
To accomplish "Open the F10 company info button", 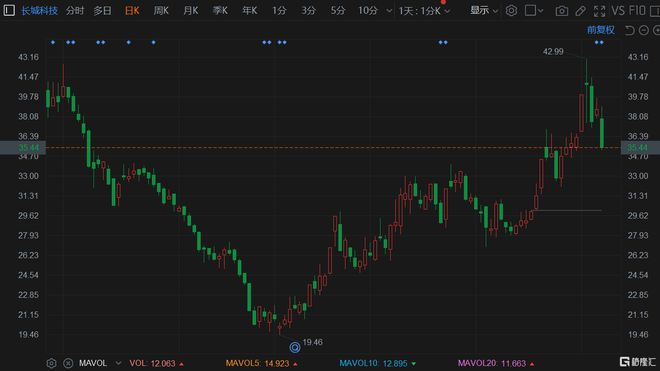I will coord(637,11).
